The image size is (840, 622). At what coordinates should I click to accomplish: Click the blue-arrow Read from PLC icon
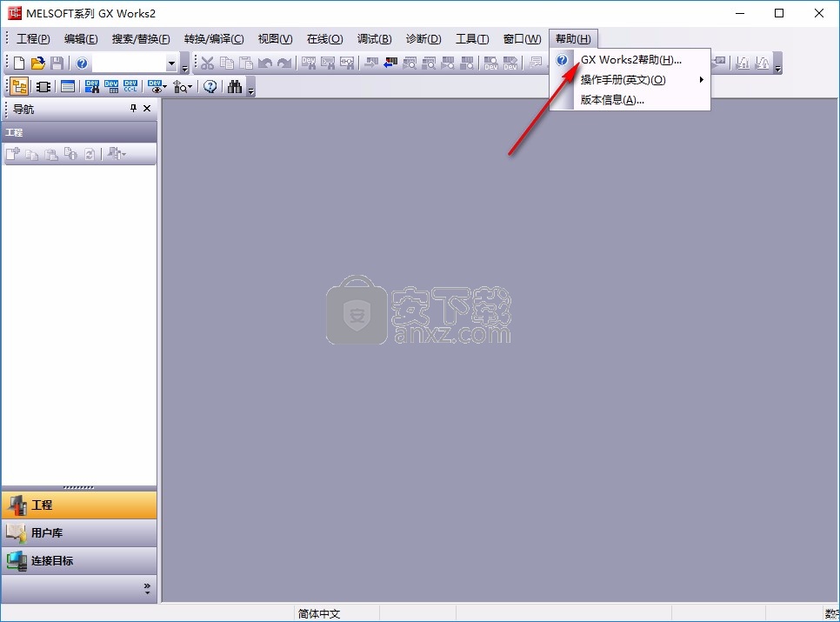pyautogui.click(x=390, y=64)
